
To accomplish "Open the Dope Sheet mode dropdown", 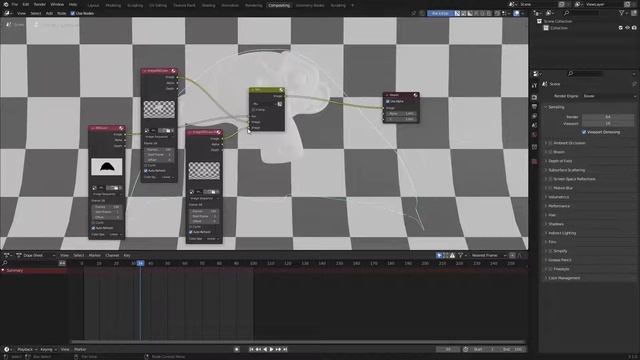I will click(x=36, y=256).
